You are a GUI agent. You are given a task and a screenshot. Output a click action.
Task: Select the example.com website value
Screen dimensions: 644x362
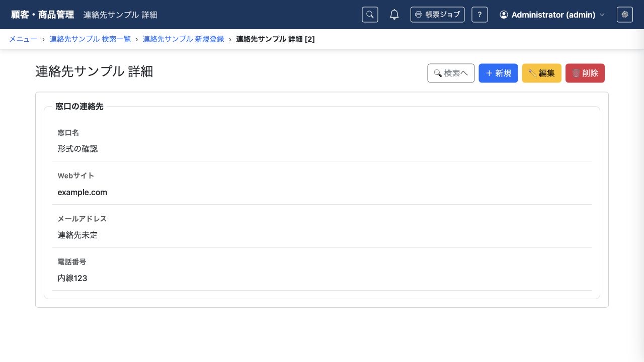point(83,192)
